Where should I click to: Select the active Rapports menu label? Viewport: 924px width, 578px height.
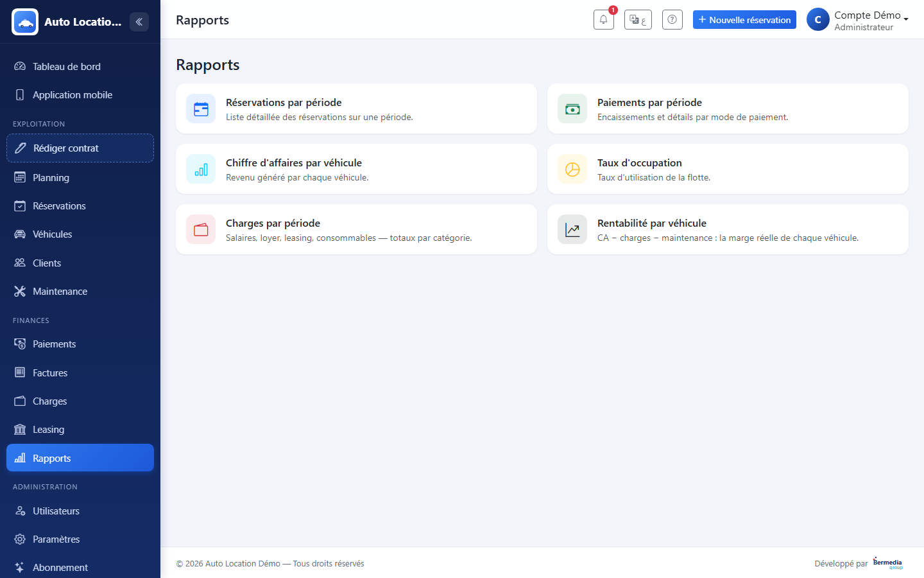tap(52, 458)
